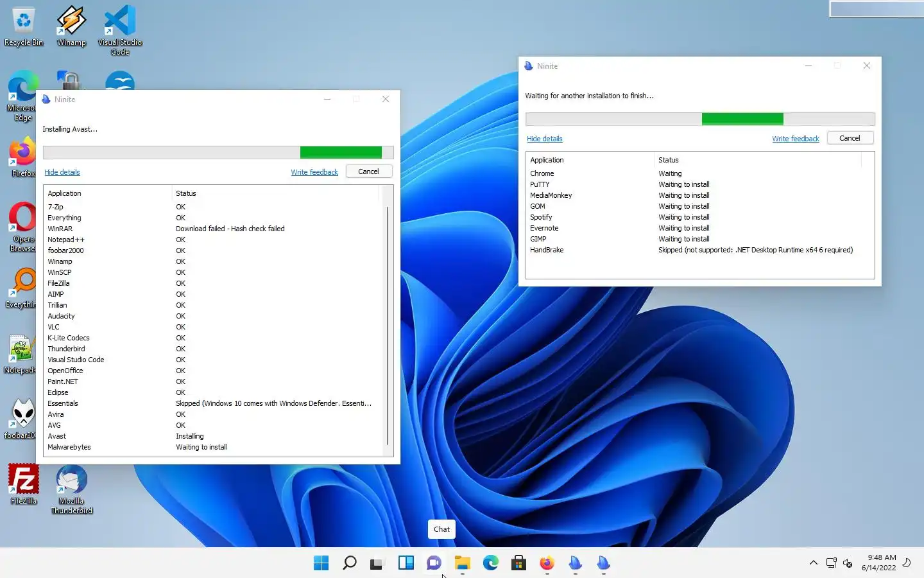Open taskbar Search magnifier

click(349, 563)
